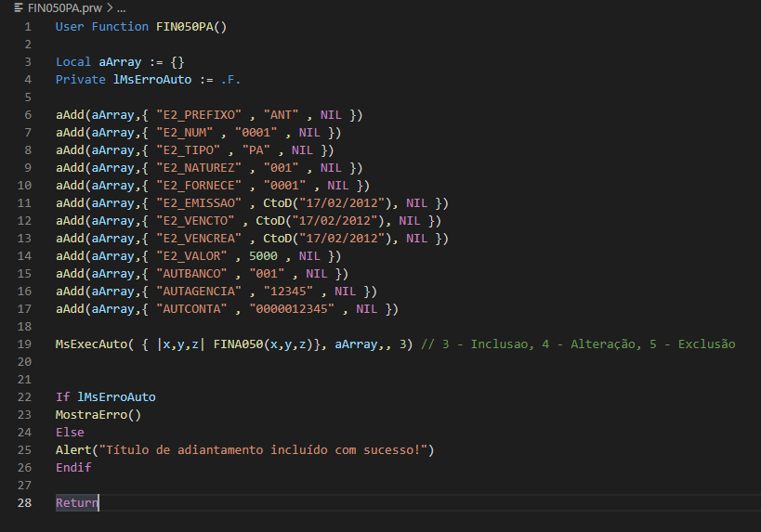Screen dimensions: 761x532
Task: Click 'If lMsErroAuto' on line 22
Action: [106, 397]
